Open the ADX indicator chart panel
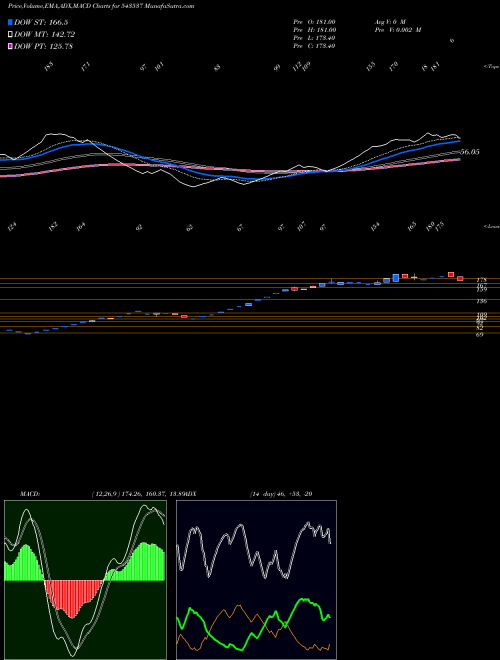Screen dimensions: 500x660 tap(256, 580)
